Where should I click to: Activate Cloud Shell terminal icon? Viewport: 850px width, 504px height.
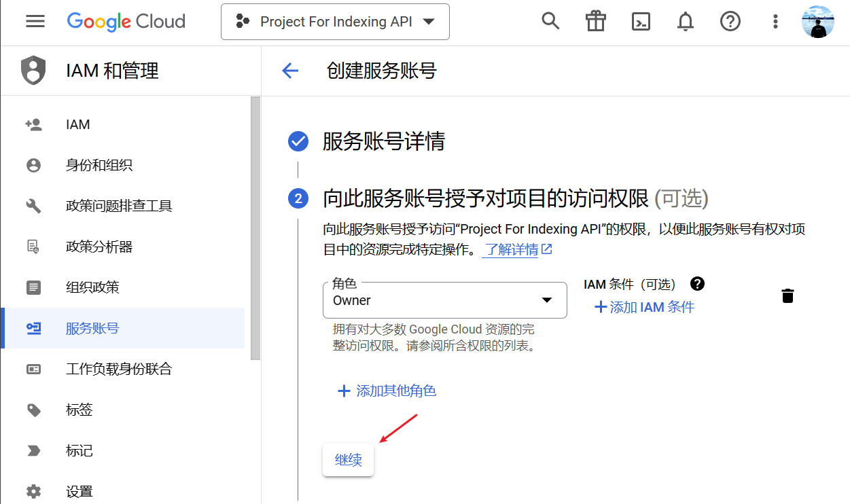pyautogui.click(x=641, y=21)
